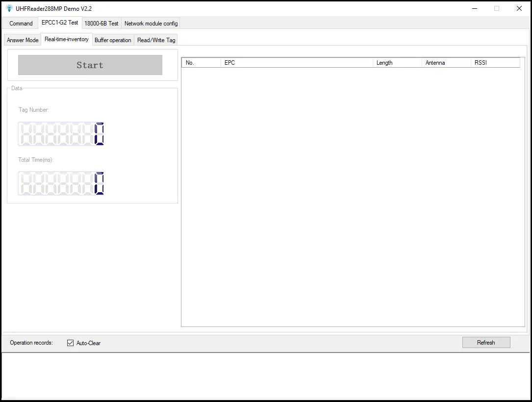Click the Length column header
Screen dimensions: 532x402
397,63
